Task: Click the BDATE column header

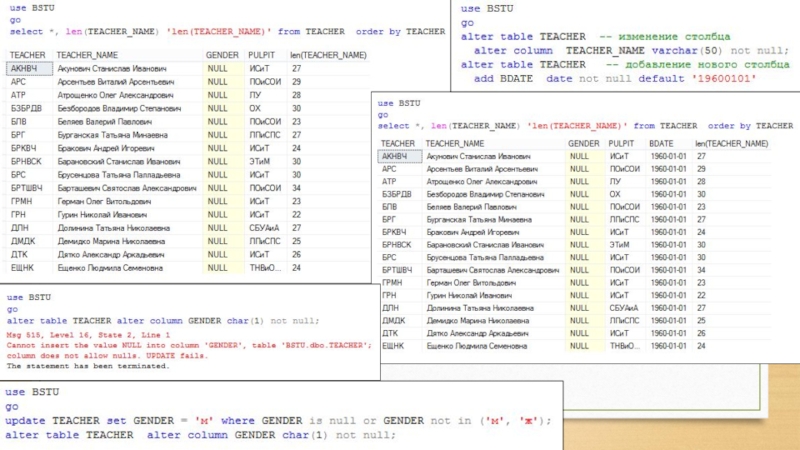Action: 661,144
